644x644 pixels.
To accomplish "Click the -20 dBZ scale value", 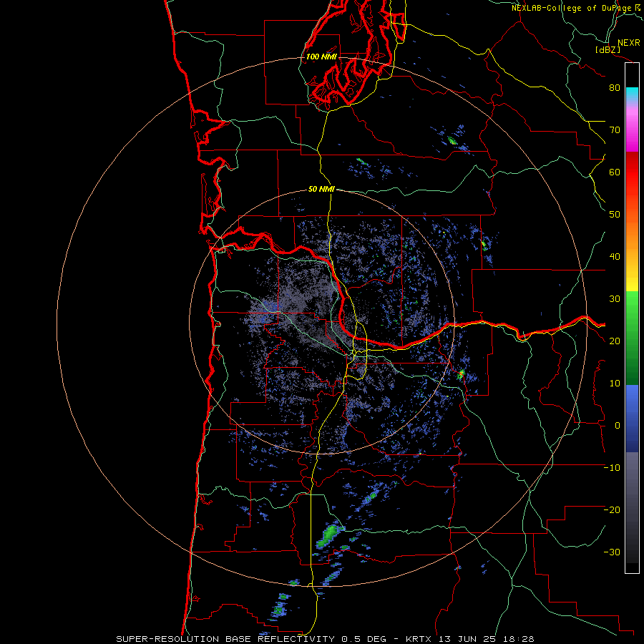I will 612,509.
